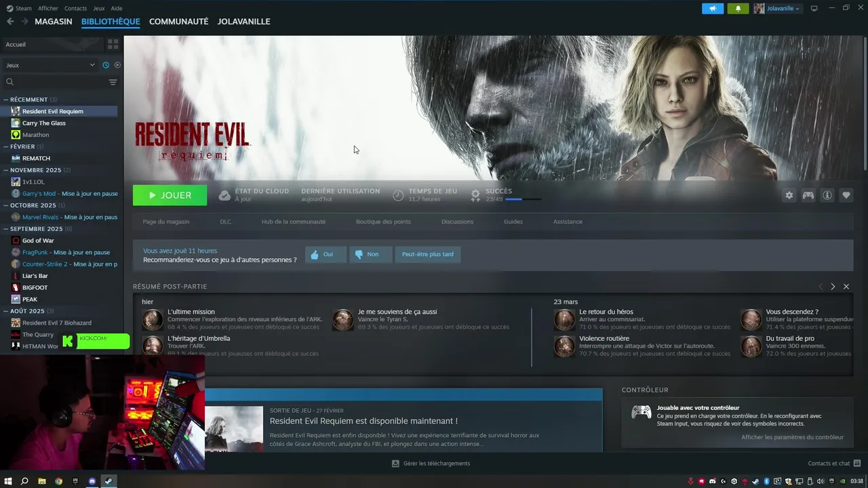868x488 pixels.
Task: Click the library search field
Action: pos(54,82)
